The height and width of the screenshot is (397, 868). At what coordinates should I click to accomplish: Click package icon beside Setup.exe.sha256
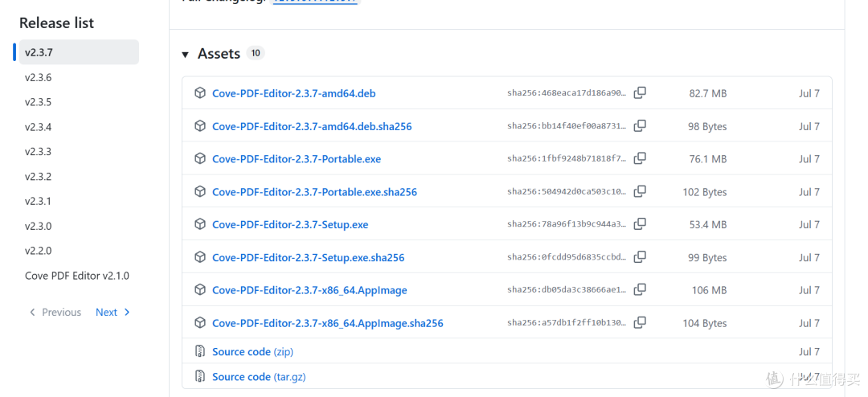pyautogui.click(x=200, y=257)
